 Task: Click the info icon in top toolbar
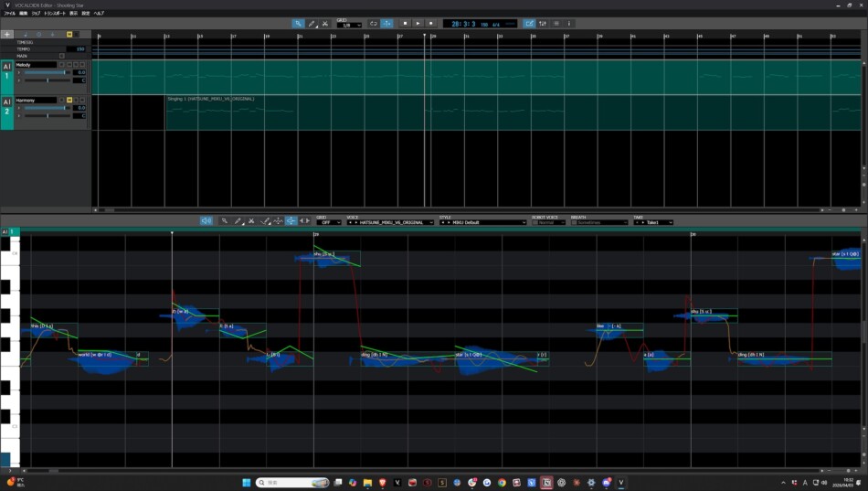(x=569, y=24)
